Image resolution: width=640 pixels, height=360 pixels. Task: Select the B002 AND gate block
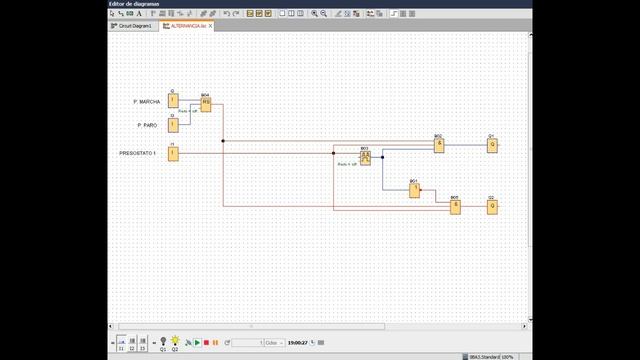click(x=439, y=145)
